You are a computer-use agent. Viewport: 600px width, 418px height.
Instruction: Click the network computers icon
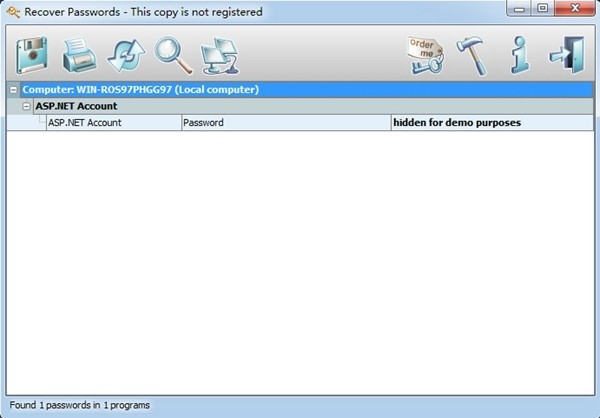click(x=220, y=56)
